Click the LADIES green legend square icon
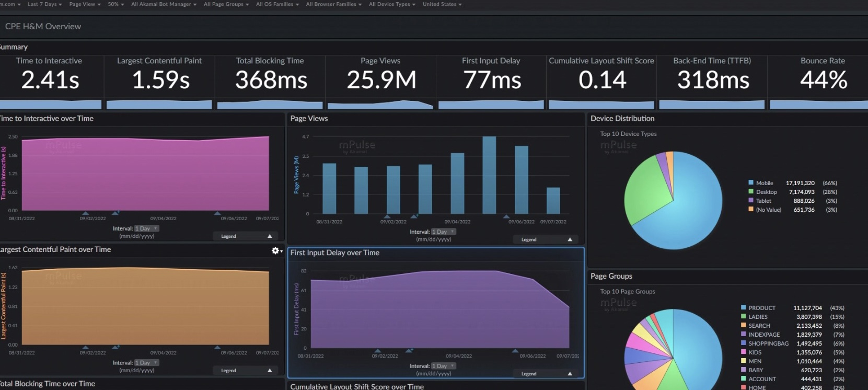868x390 pixels. [743, 317]
